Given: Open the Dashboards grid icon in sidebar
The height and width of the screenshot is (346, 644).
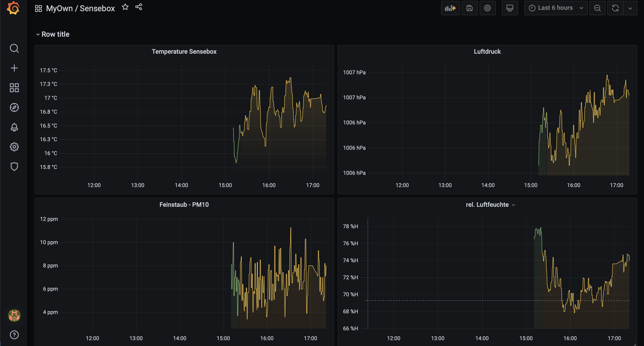Looking at the screenshot, I should (14, 88).
